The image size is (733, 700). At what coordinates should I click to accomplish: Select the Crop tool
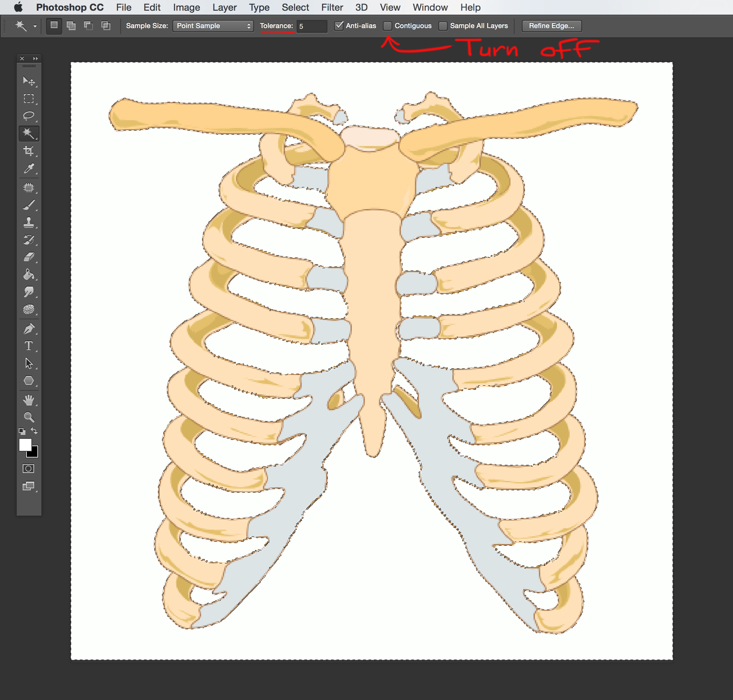pos(29,151)
